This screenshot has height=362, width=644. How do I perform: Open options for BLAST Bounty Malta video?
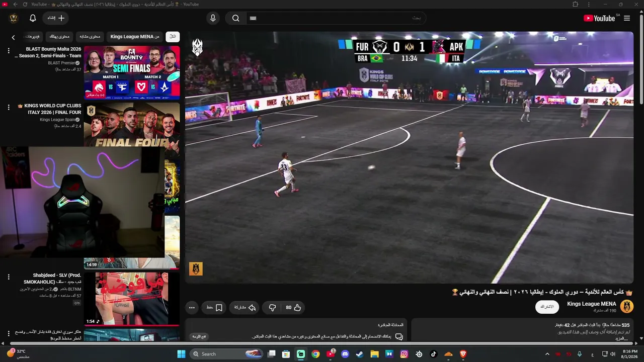[9, 51]
